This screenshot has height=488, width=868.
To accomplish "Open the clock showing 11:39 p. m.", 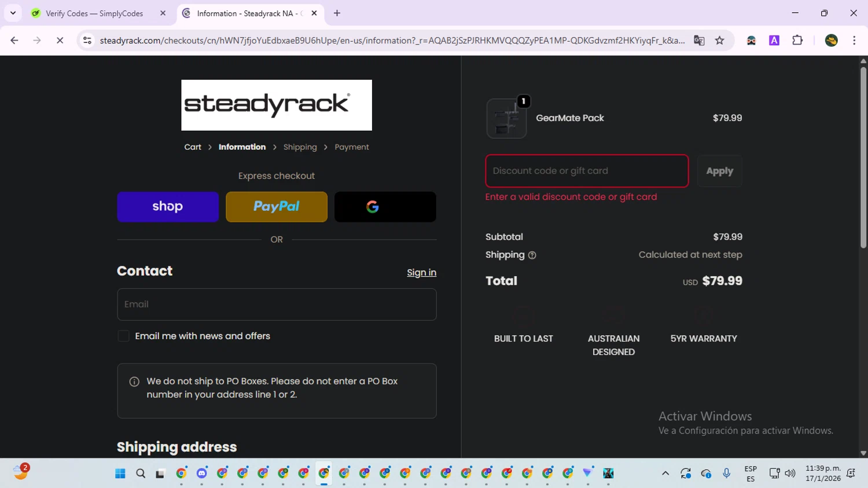I will point(823,474).
